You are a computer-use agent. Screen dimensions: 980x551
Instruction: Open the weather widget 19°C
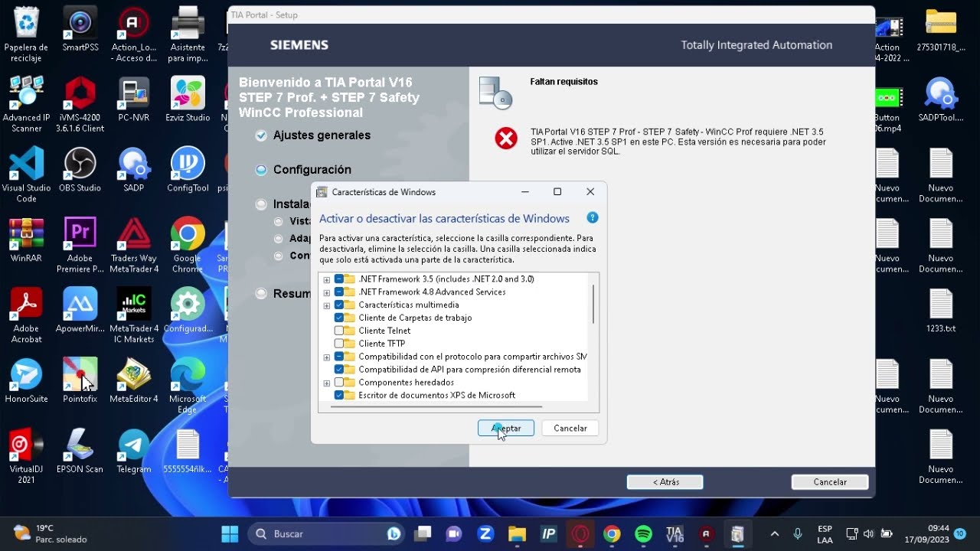point(51,533)
